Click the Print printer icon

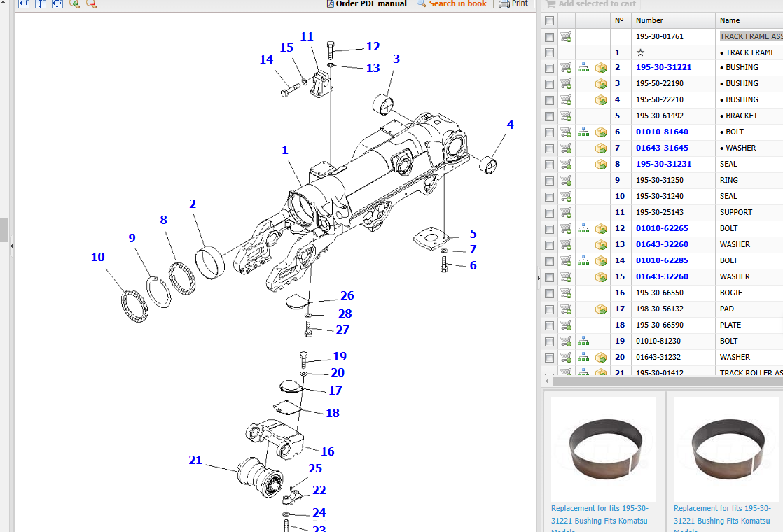(504, 3)
